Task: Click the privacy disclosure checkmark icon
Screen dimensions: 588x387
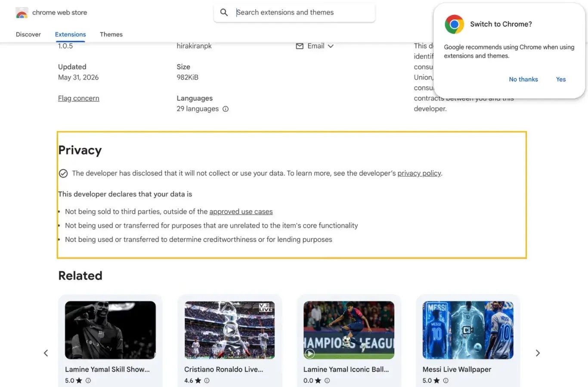Action: [x=63, y=173]
